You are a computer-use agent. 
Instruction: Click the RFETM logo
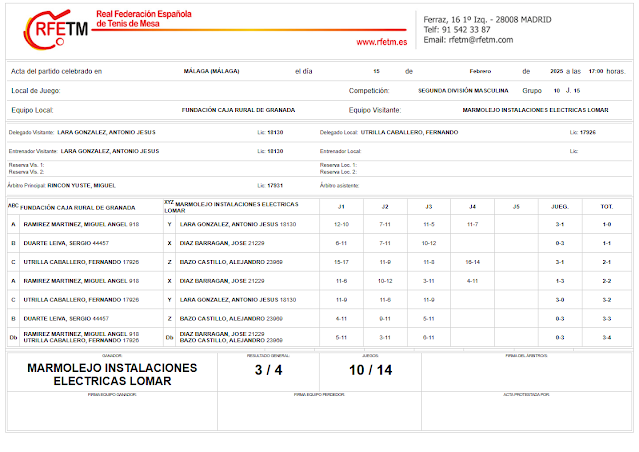pos(56,29)
